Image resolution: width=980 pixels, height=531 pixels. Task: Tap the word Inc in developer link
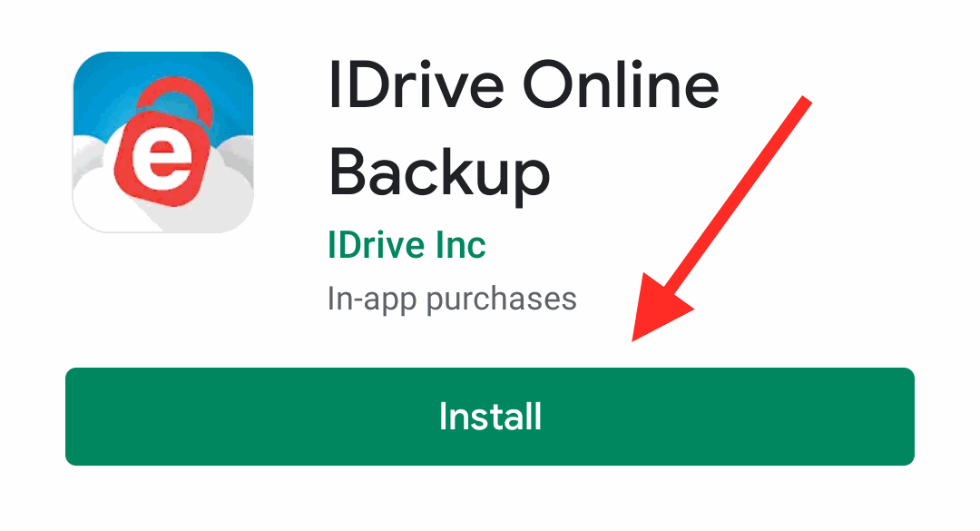coord(461,244)
